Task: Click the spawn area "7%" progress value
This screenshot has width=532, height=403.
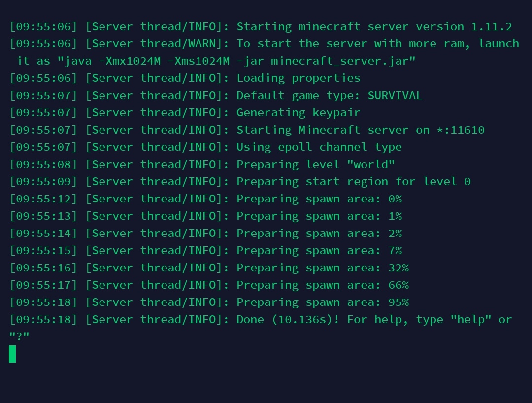Action: point(395,251)
